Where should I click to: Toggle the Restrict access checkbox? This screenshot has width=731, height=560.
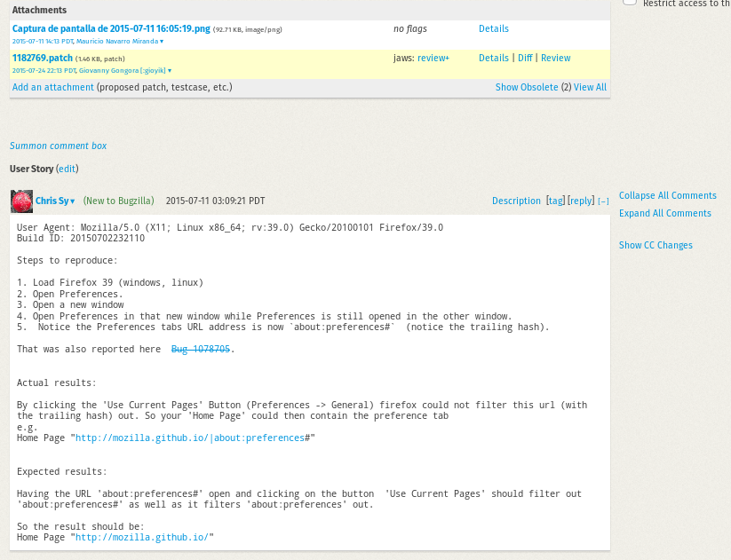(630, 2)
